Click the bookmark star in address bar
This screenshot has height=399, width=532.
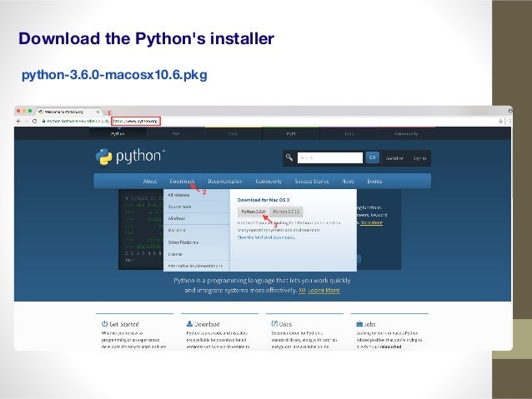(x=501, y=121)
